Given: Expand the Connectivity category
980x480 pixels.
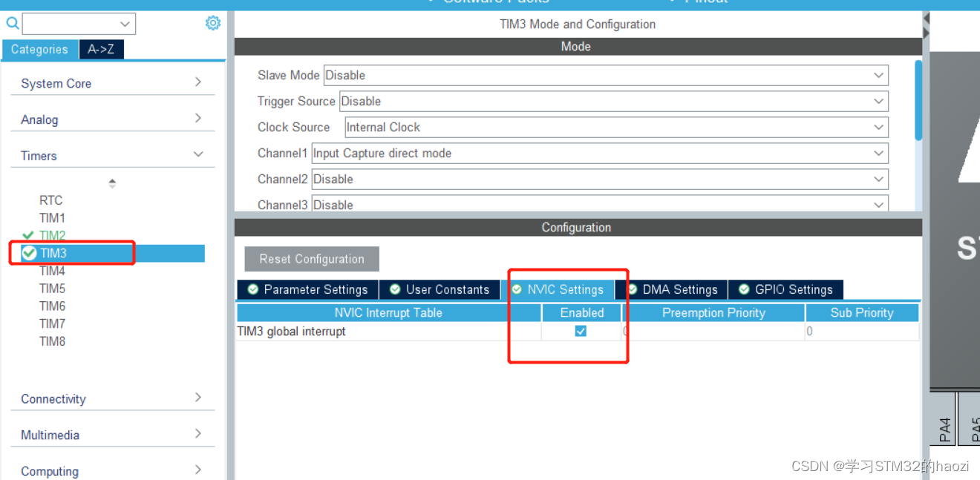Looking at the screenshot, I should tap(112, 398).
